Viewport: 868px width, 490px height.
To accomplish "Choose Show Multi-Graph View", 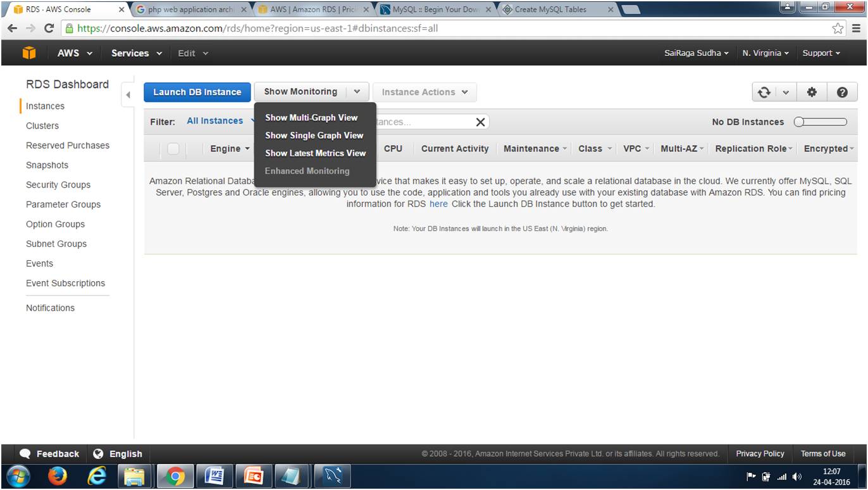I will point(311,118).
